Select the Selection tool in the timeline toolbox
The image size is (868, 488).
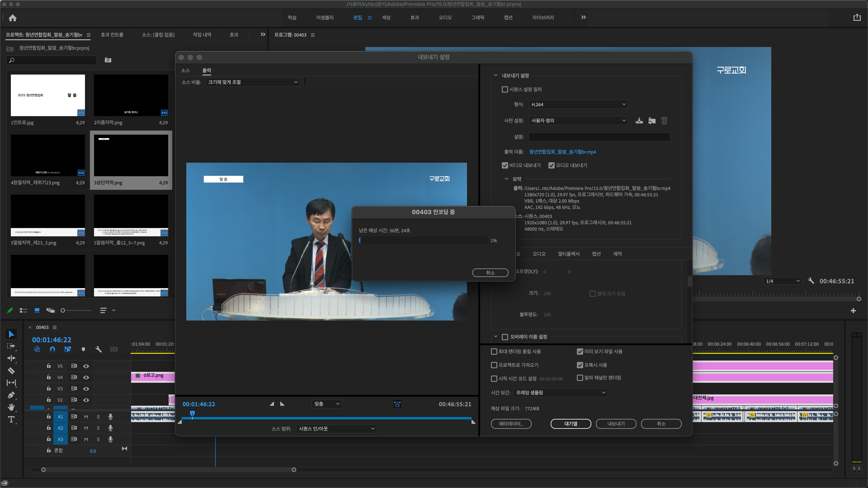pos(11,334)
